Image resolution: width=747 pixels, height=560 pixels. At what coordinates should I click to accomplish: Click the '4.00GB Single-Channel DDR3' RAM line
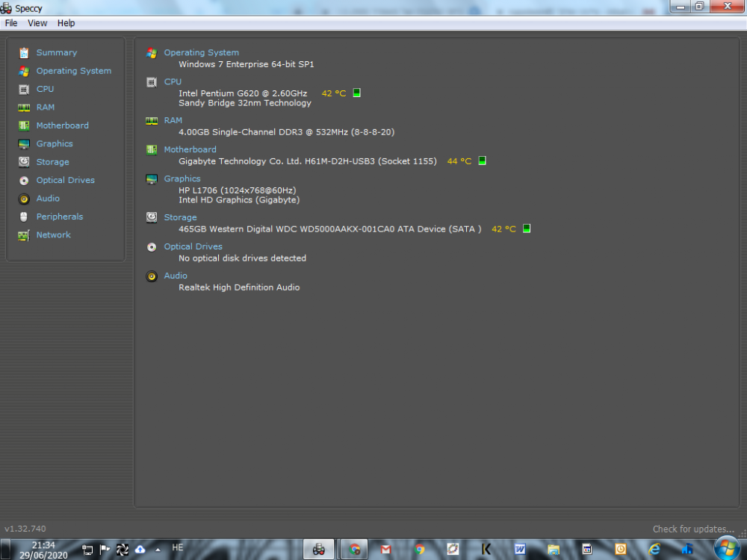pos(286,132)
